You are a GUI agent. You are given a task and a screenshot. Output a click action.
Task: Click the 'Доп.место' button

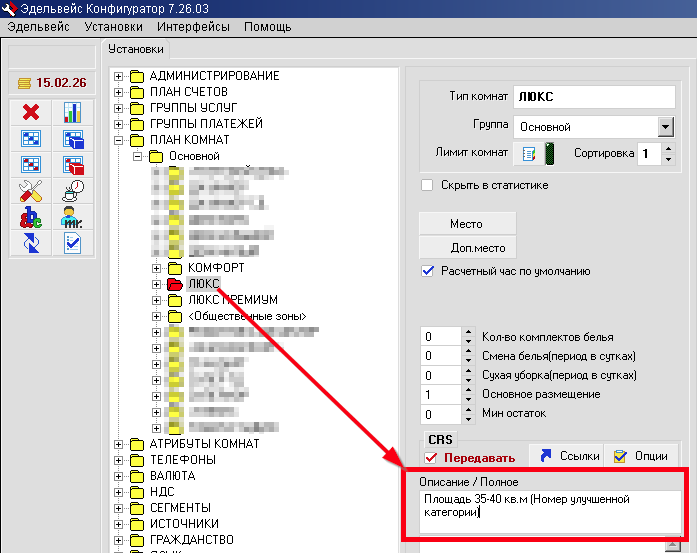click(466, 247)
